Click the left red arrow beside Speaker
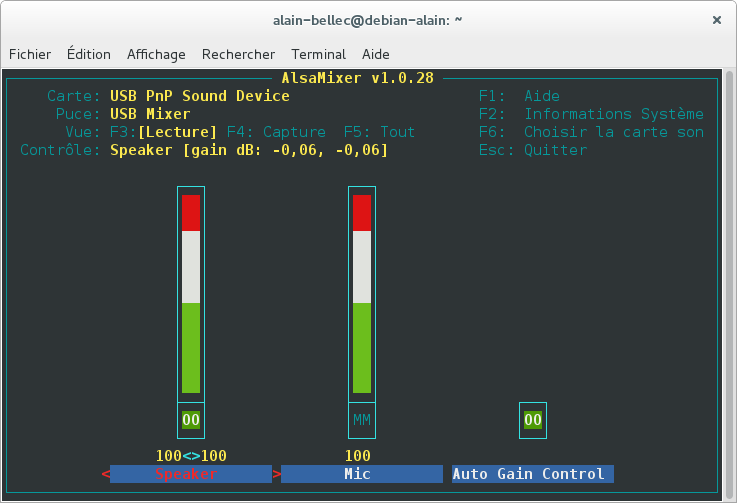737x503 pixels. click(x=106, y=474)
